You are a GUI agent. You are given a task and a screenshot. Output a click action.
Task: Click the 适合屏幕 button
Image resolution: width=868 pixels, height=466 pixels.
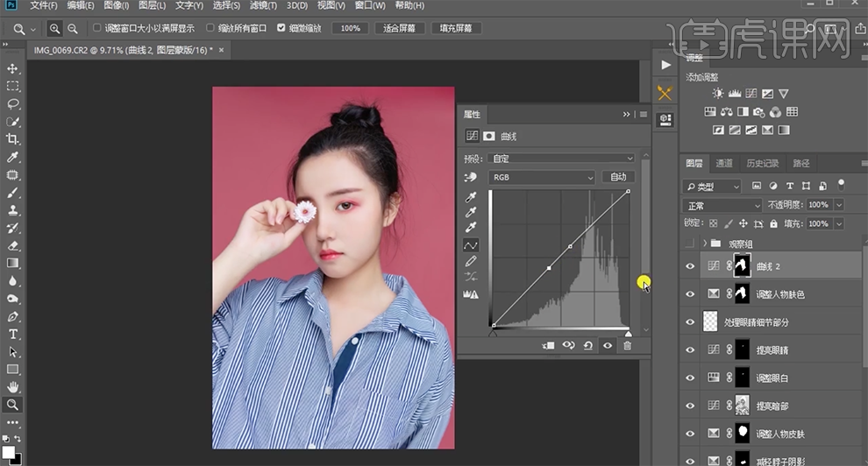coord(400,28)
